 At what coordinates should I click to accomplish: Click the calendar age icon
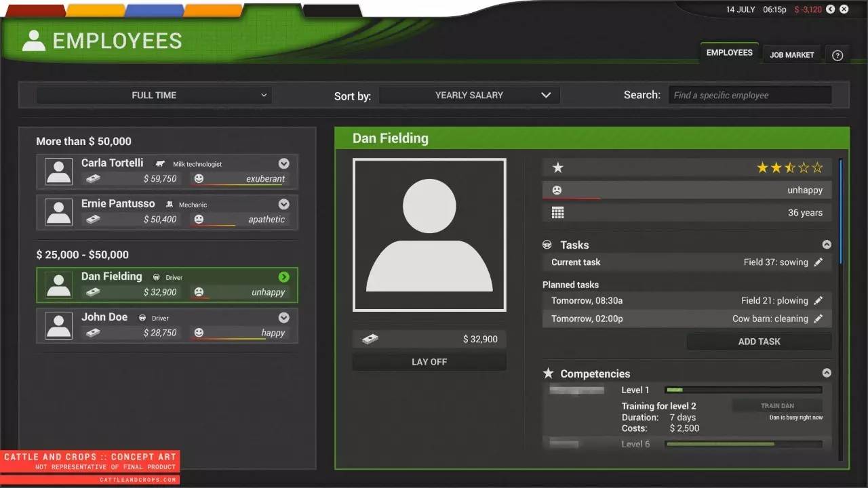[557, 213]
